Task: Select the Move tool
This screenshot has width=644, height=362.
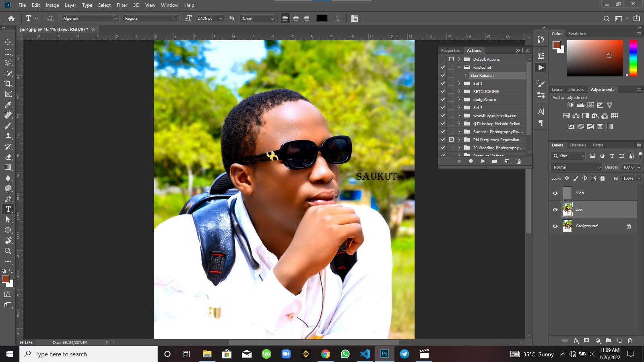Action: (8, 42)
